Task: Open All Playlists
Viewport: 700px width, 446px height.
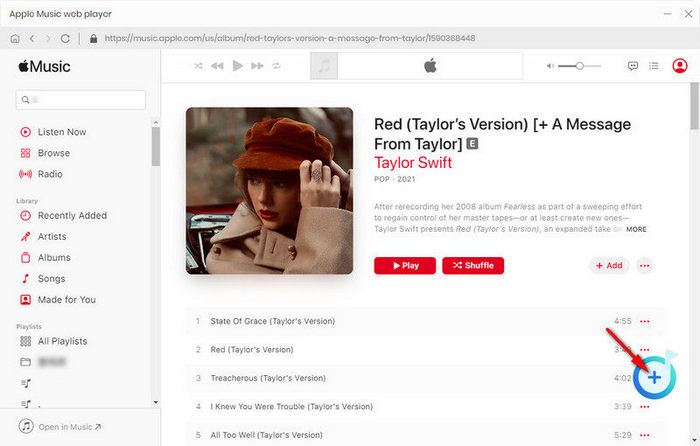Action: pyautogui.click(x=54, y=341)
